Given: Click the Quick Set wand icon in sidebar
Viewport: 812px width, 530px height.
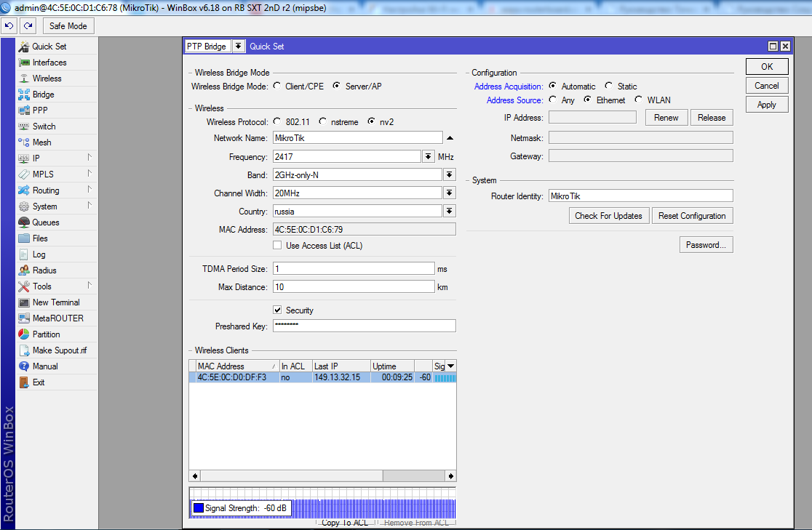Looking at the screenshot, I should click(24, 47).
